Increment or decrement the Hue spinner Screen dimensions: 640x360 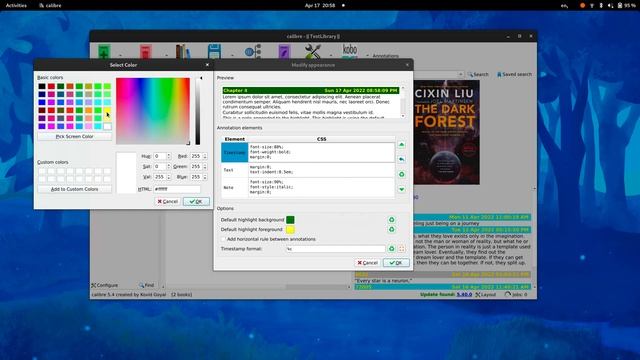coord(169,156)
